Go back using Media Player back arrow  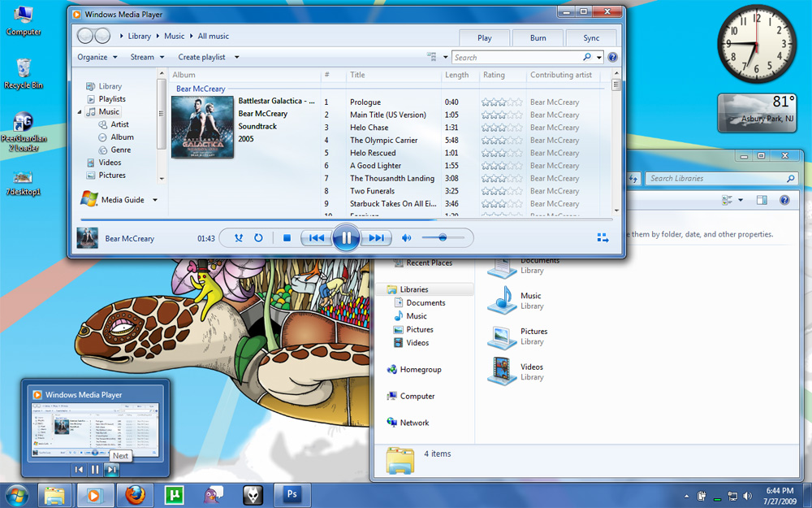click(85, 36)
